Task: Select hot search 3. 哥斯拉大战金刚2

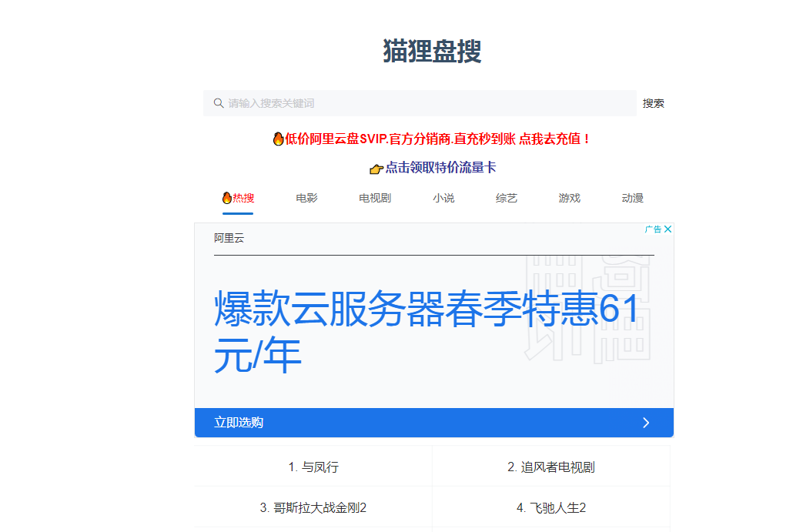Action: (x=313, y=507)
